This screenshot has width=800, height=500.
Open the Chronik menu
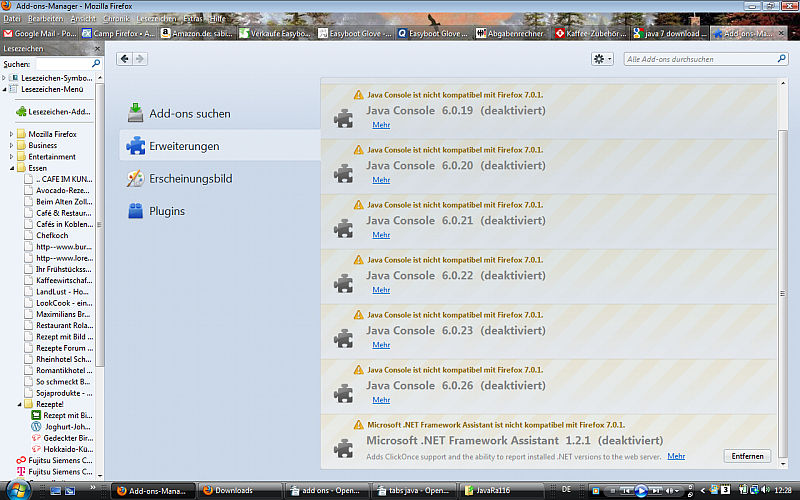(x=116, y=18)
